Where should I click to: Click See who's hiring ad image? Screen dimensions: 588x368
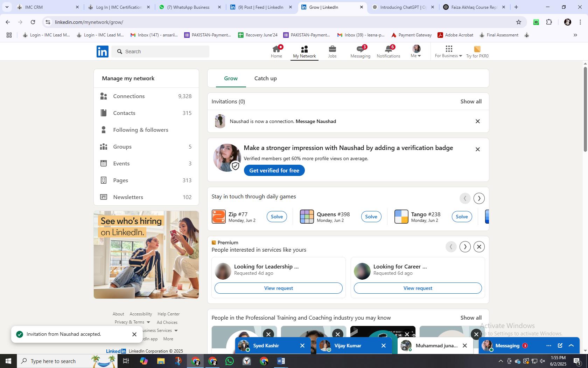point(146,255)
